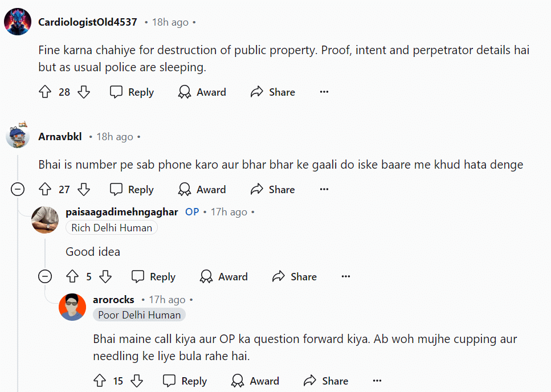
Task: Collapse Arnavbkl's comment thread
Action: (x=18, y=190)
